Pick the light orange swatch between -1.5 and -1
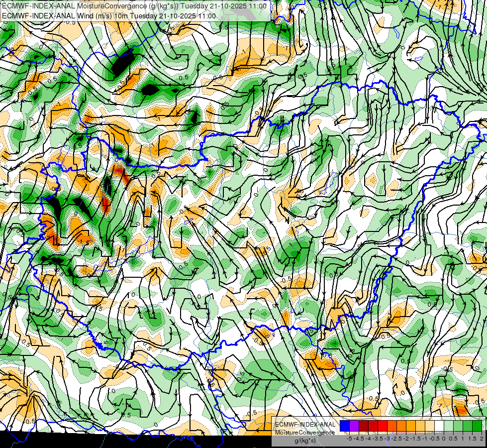Image resolution: width=487 pixels, height=448 pixels. click(420, 426)
